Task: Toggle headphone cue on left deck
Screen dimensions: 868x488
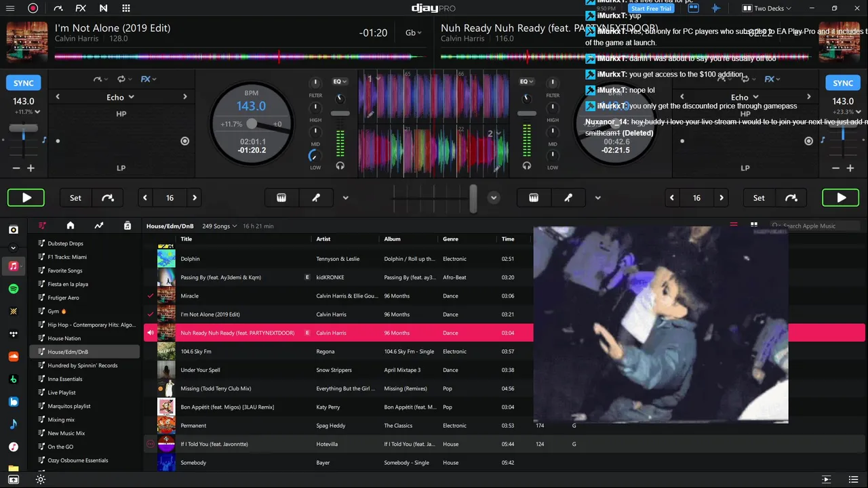Action: (340, 165)
